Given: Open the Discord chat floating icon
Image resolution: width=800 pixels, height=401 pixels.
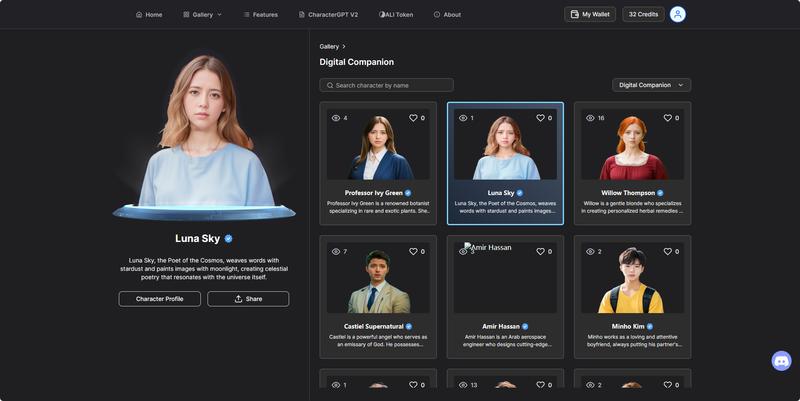Looking at the screenshot, I should click(781, 361).
